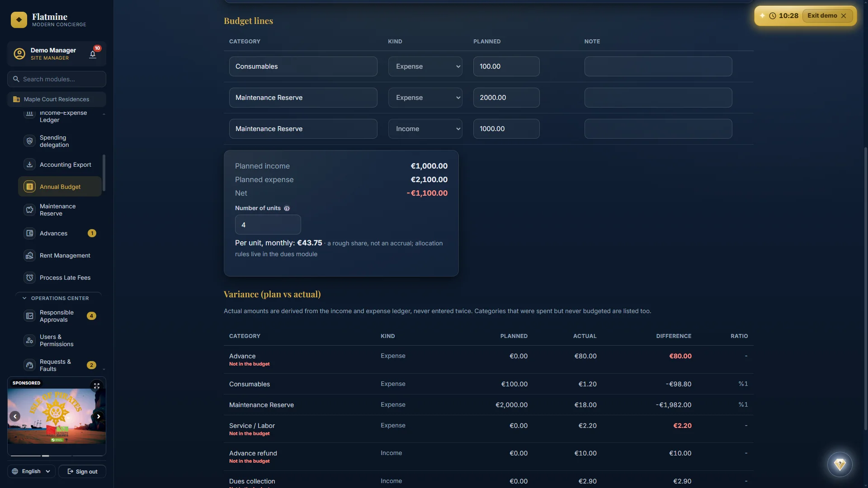Click the Accounting Export download icon
The width and height of the screenshot is (868, 488).
[x=29, y=164]
